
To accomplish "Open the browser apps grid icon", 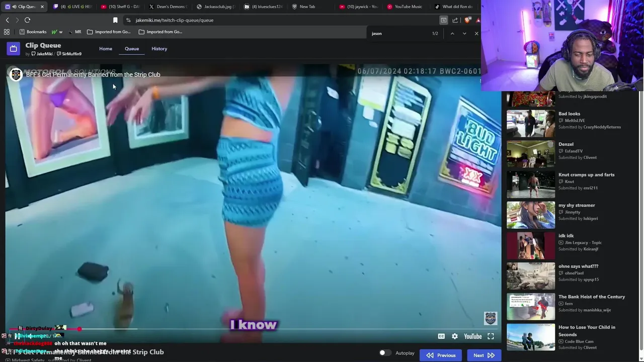I will pyautogui.click(x=7, y=32).
